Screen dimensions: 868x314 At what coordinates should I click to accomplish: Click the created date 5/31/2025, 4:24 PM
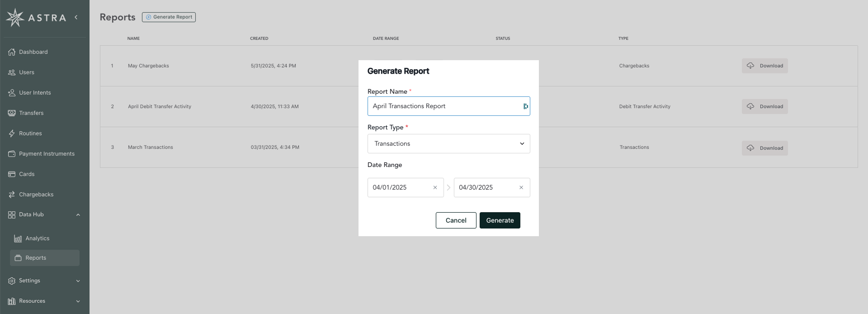(274, 66)
